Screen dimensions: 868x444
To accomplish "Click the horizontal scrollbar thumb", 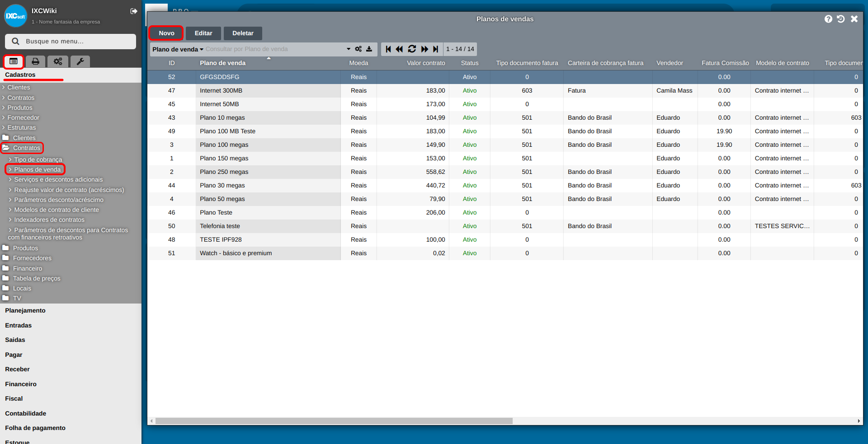I will (334, 421).
